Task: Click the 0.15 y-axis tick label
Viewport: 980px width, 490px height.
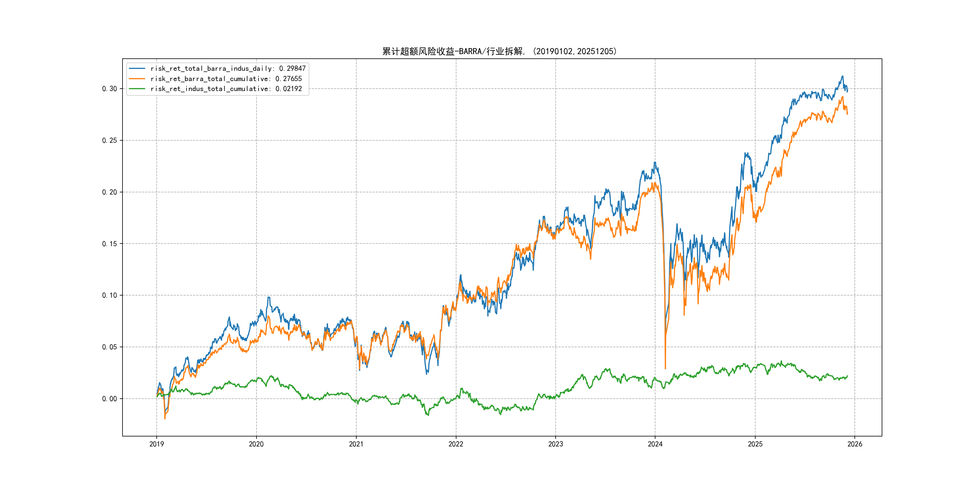Action: click(109, 243)
